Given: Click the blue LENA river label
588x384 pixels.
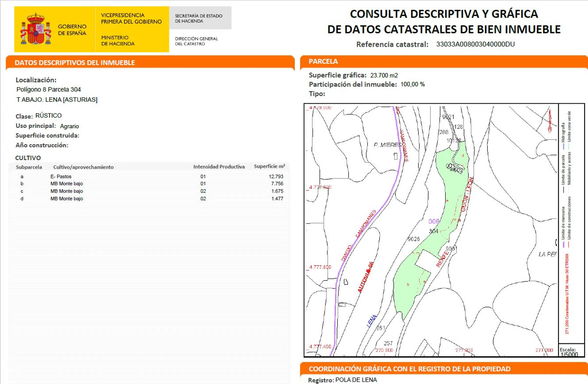Looking at the screenshot, I should pyautogui.click(x=371, y=321).
